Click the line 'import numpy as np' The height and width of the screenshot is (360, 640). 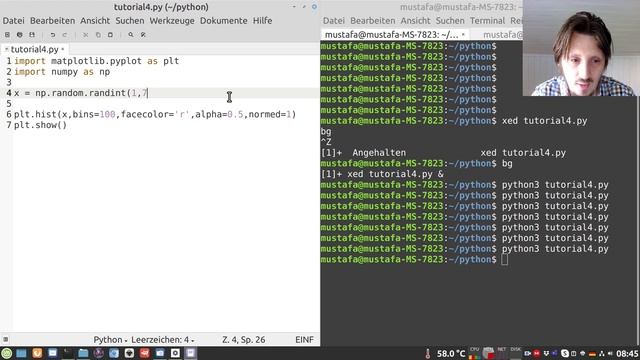[x=62, y=72]
